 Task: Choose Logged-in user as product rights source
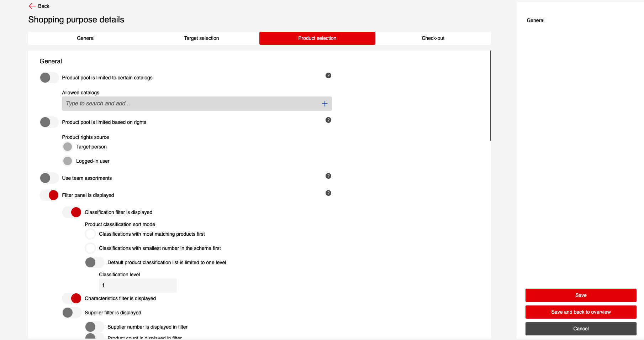[68, 161]
